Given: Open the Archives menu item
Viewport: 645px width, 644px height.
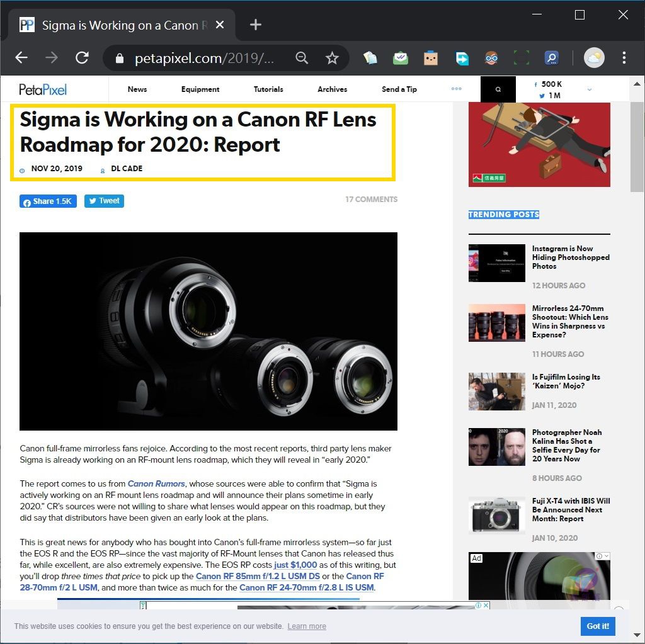Looking at the screenshot, I should [333, 89].
